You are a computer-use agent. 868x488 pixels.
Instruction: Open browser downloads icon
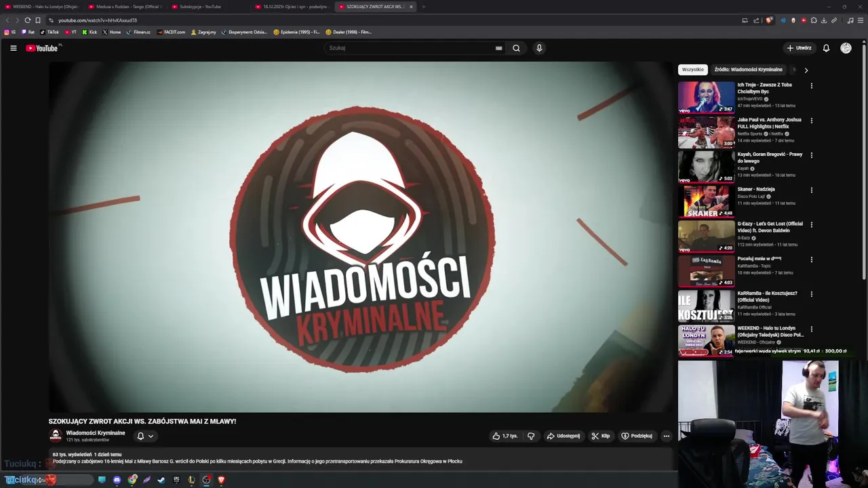(824, 20)
